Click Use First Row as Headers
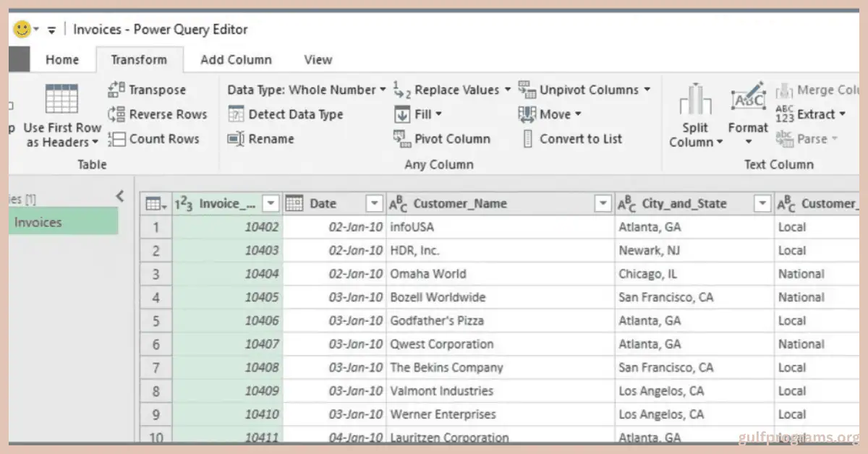 pos(62,116)
